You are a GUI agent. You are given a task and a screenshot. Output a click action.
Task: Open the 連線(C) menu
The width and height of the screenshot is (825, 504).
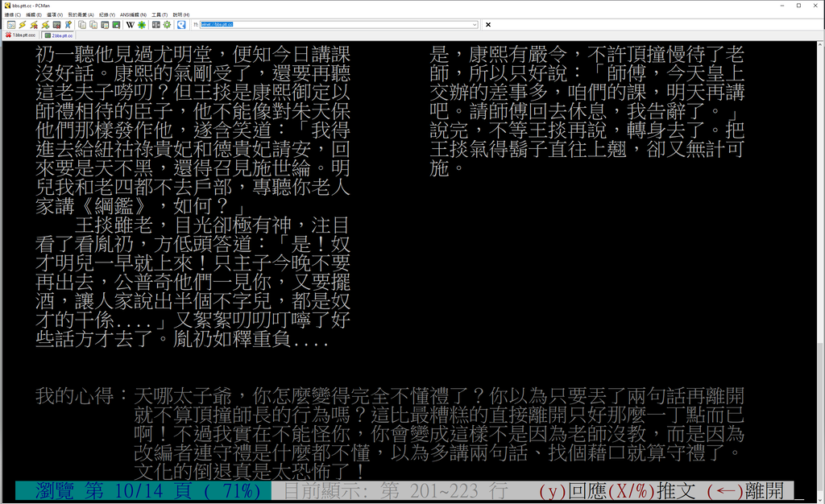pyautogui.click(x=13, y=14)
